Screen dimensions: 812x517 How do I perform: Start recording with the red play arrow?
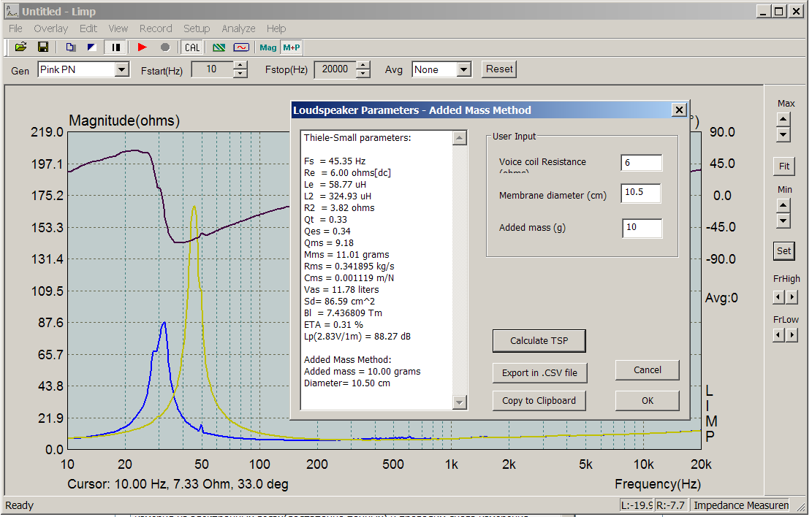[x=143, y=47]
